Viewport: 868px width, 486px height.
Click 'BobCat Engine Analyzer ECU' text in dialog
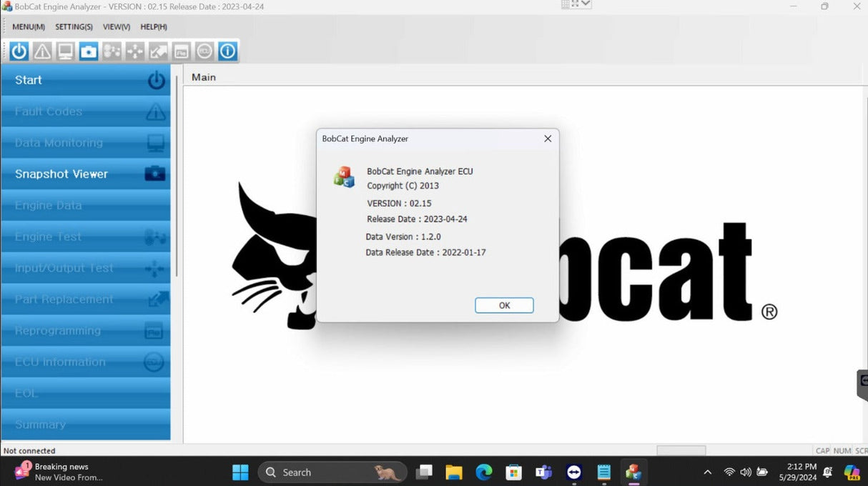tap(420, 172)
